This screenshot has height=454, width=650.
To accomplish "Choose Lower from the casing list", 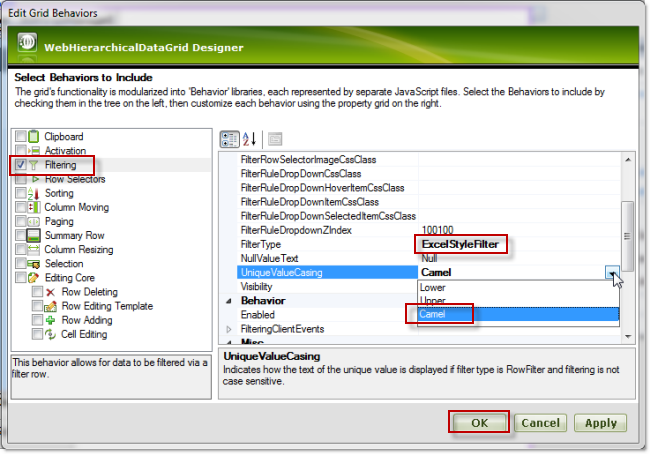I will [x=434, y=286].
